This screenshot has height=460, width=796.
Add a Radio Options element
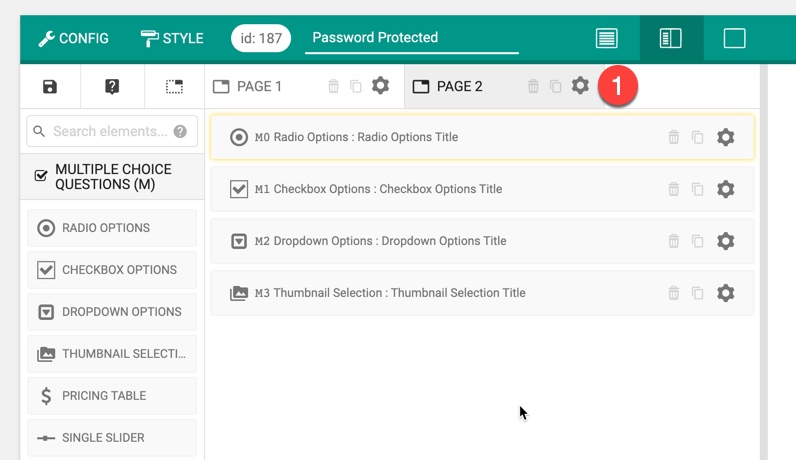point(112,227)
